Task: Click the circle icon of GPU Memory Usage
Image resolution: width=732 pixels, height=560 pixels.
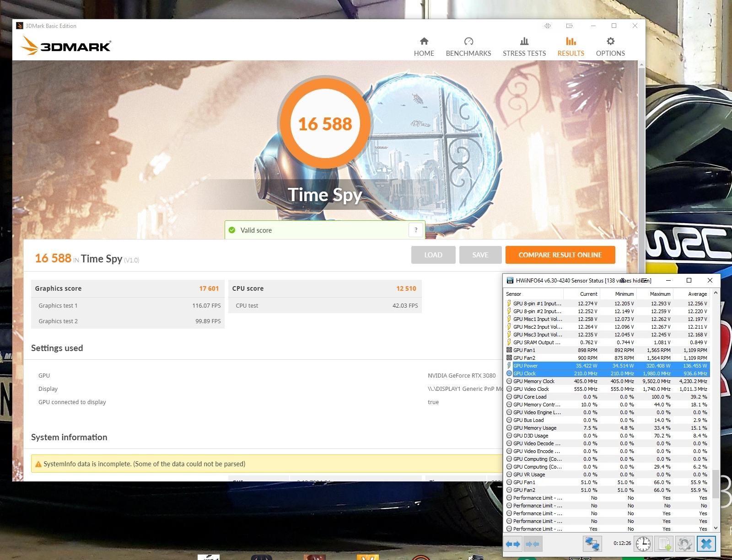Action: pyautogui.click(x=509, y=428)
